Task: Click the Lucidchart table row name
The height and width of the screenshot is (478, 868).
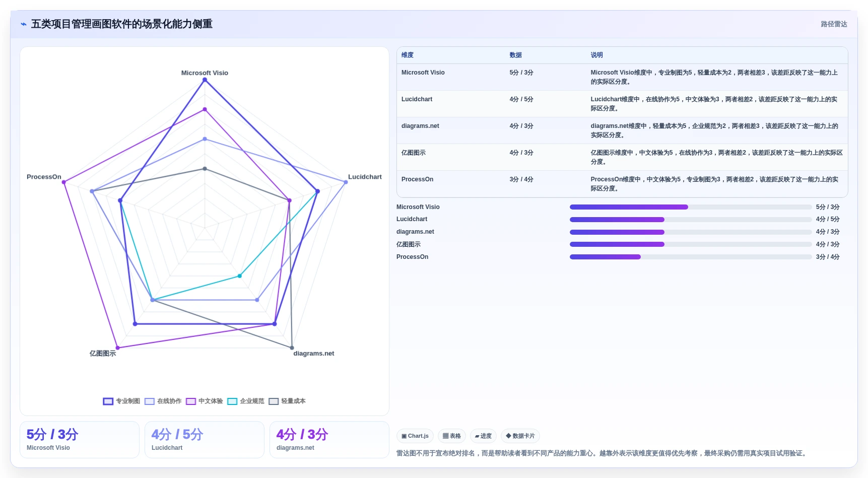Action: [417, 99]
